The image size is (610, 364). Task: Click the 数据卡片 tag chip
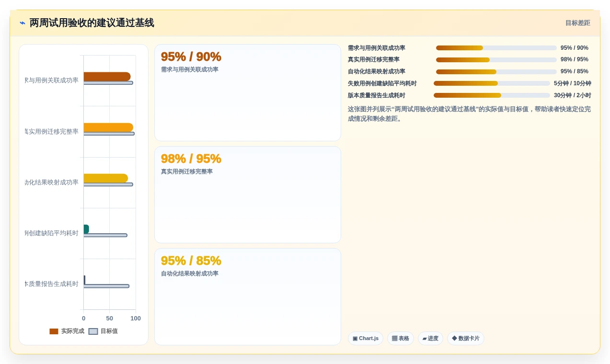pyautogui.click(x=465, y=338)
